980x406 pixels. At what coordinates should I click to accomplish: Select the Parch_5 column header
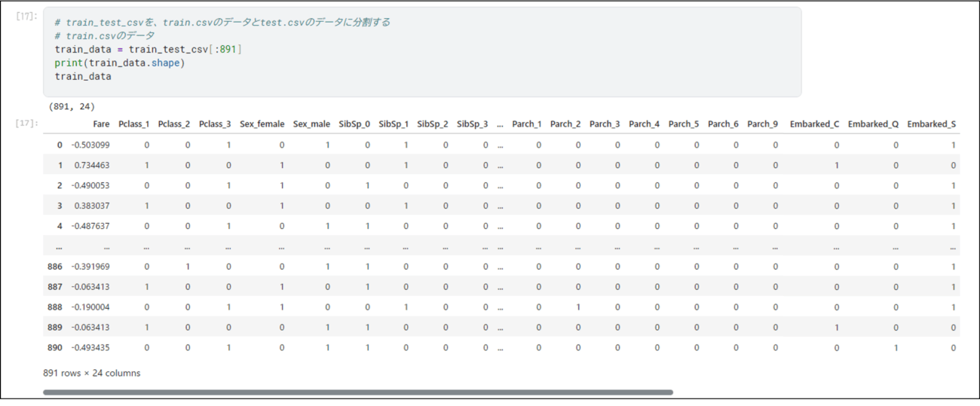(684, 124)
